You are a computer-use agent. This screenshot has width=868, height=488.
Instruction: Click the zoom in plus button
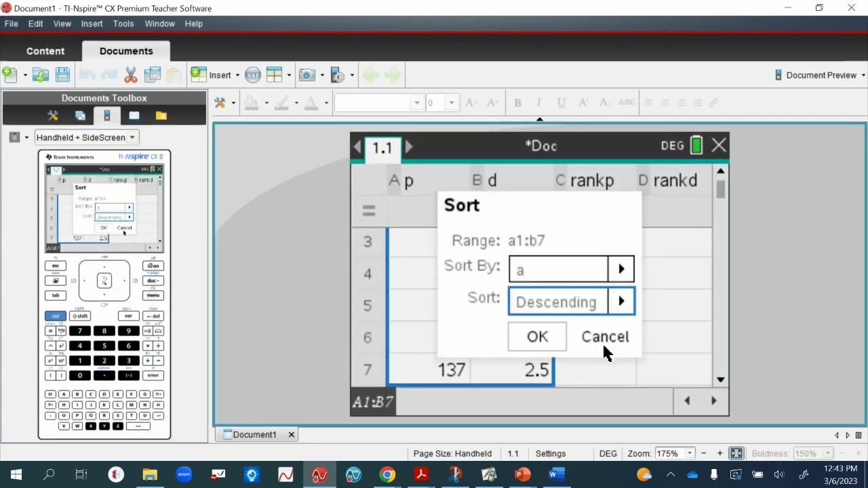click(719, 453)
